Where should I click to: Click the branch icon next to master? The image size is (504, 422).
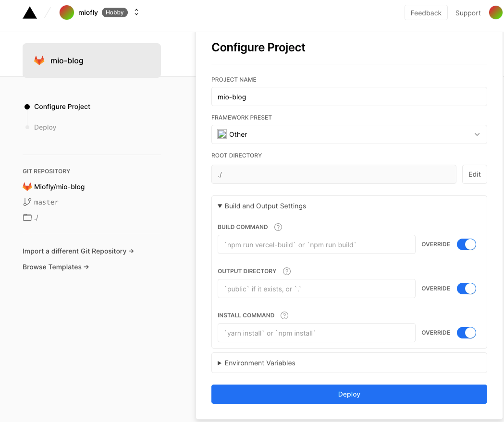pos(27,202)
